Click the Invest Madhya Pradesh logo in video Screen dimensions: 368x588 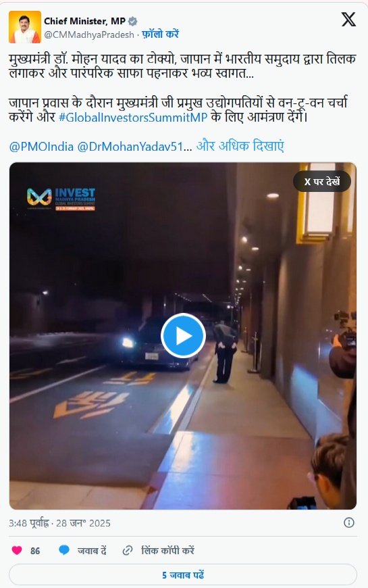[61, 199]
